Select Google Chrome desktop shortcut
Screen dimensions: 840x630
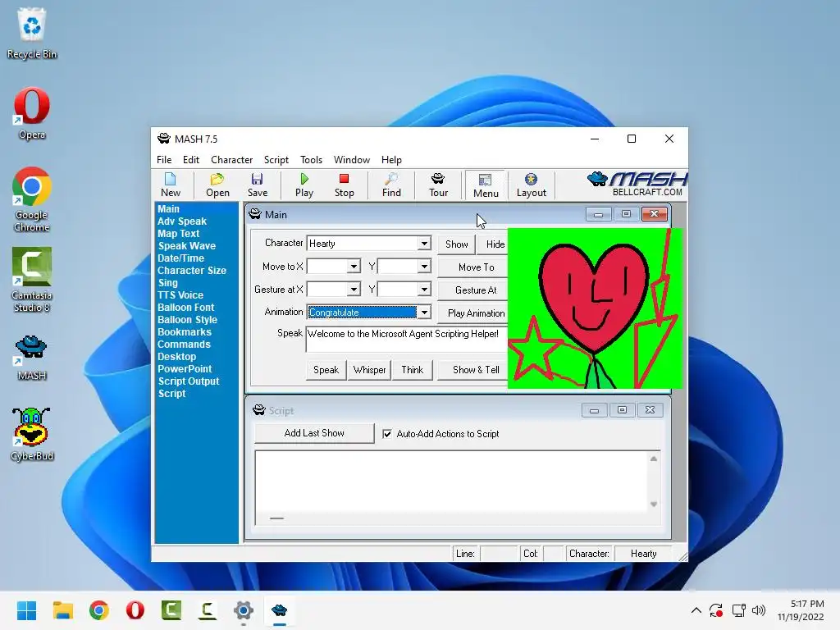(32, 199)
